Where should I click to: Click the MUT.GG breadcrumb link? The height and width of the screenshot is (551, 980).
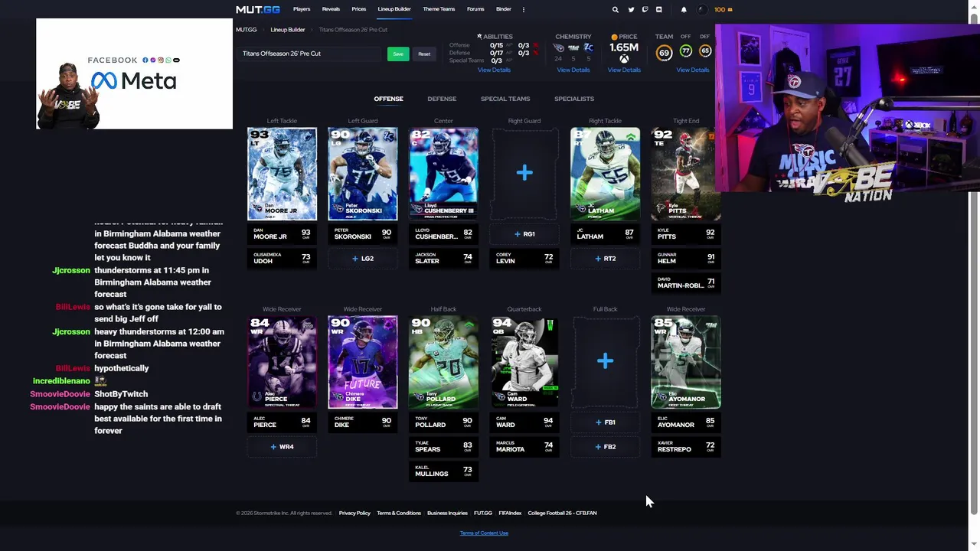point(247,30)
